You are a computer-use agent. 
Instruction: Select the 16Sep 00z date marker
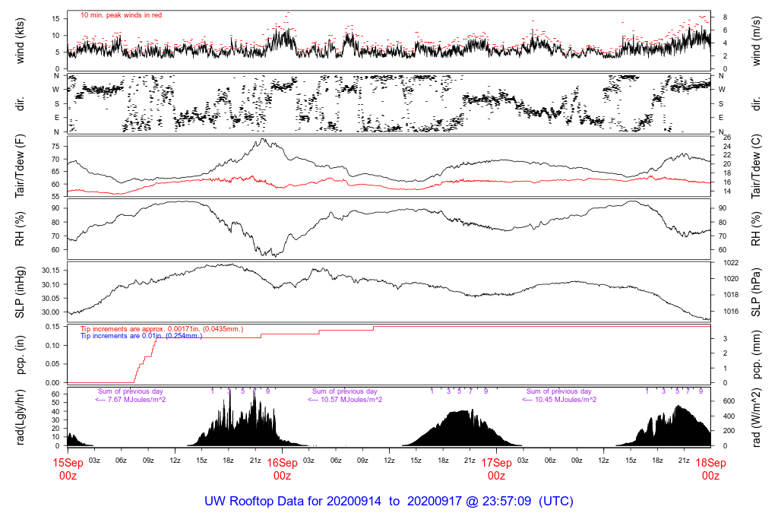[x=282, y=468]
